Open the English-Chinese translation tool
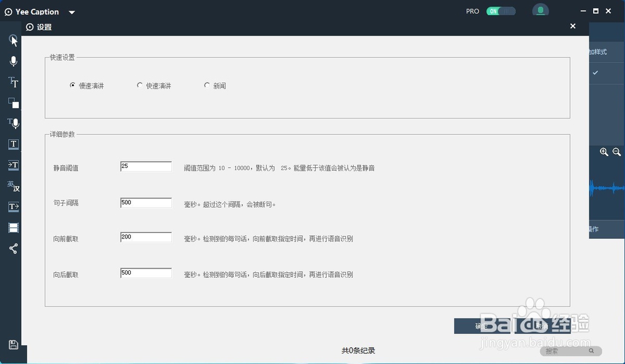Viewport: 625px width, 364px height. pyautogui.click(x=14, y=185)
